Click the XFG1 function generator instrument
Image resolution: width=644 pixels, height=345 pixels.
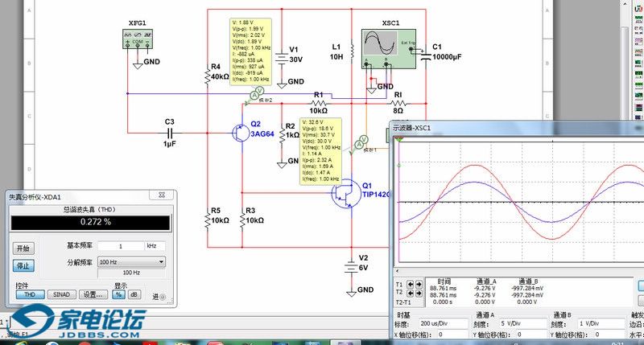click(136, 38)
